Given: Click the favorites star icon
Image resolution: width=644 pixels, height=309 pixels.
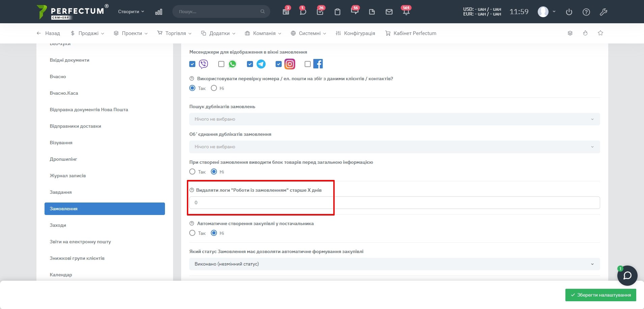Looking at the screenshot, I should [600, 33].
